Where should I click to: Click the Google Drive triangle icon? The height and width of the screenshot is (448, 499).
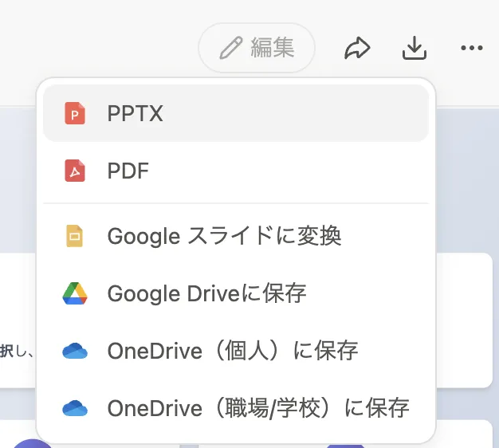(75, 293)
